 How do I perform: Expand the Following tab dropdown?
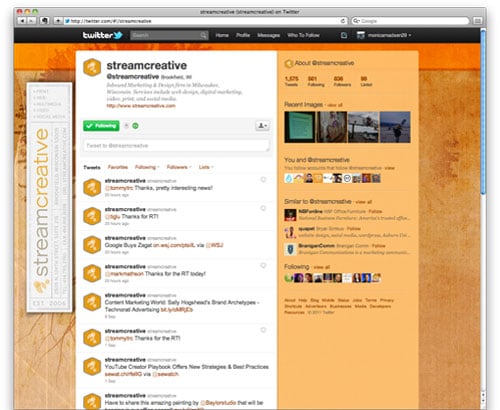(158, 167)
